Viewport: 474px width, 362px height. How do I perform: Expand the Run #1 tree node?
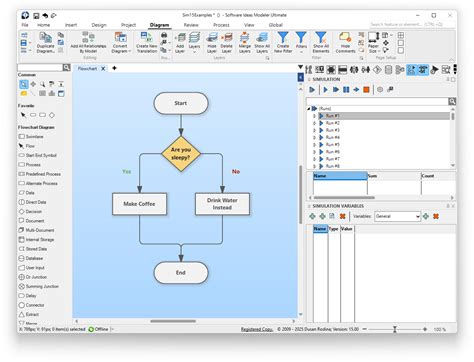point(314,116)
